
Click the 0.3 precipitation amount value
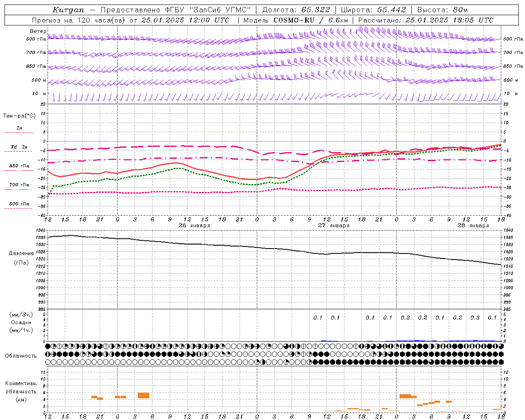click(x=475, y=318)
